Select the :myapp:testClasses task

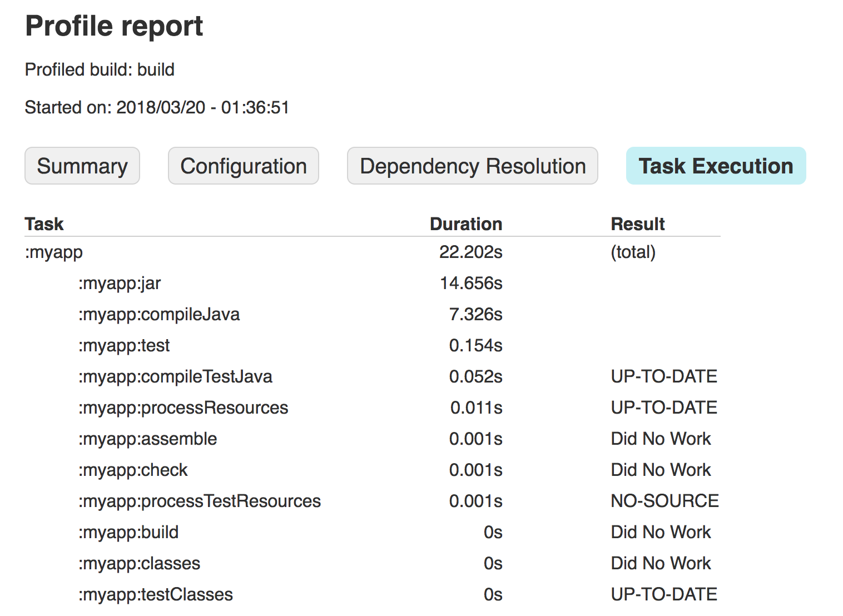pos(156,595)
